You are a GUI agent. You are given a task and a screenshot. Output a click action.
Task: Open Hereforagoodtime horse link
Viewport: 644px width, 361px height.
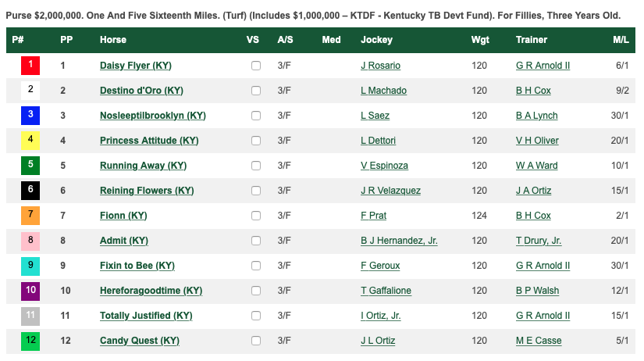pos(151,291)
